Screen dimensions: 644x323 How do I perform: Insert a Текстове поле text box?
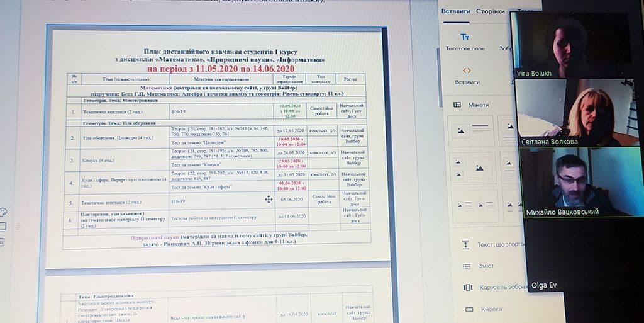coord(465,42)
